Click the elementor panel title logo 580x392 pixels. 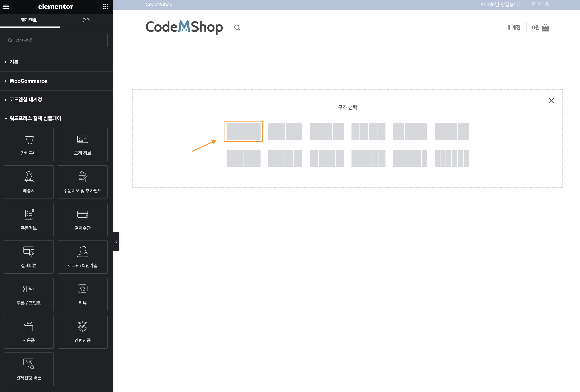pos(56,7)
